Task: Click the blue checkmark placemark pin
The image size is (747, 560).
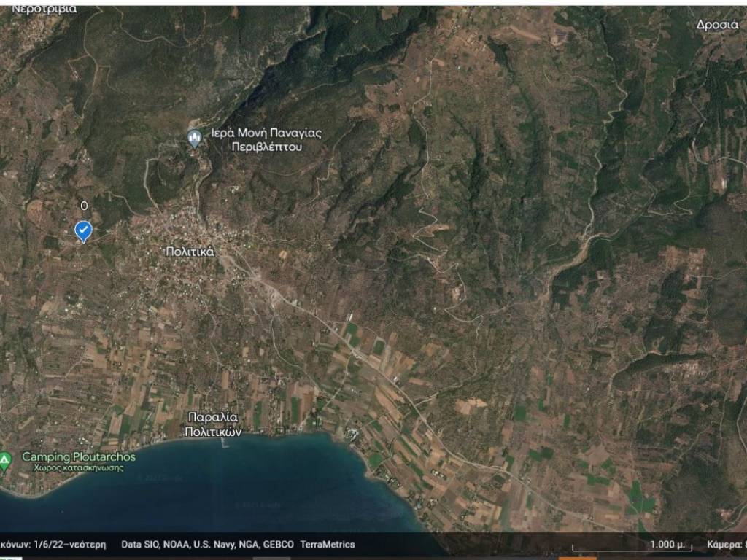Action: point(84,231)
